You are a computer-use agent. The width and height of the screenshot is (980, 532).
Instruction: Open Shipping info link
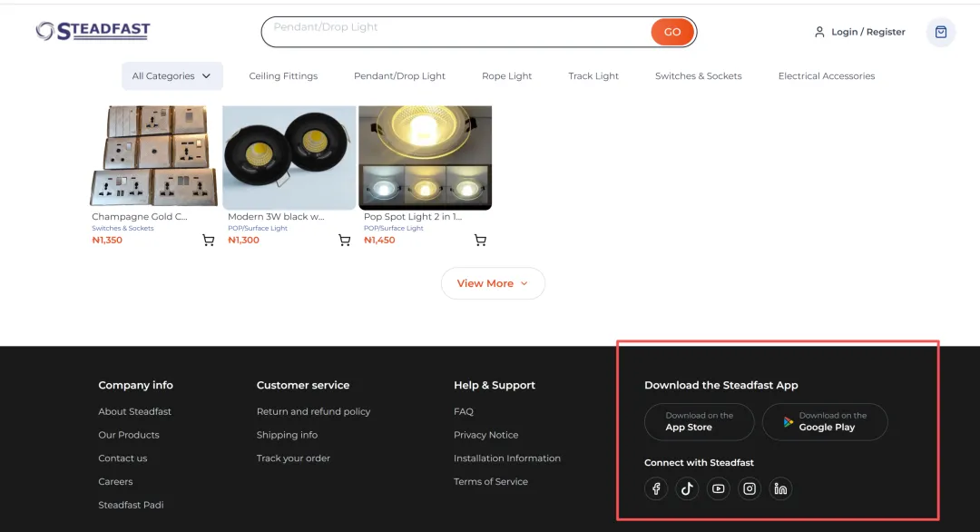[x=287, y=435]
